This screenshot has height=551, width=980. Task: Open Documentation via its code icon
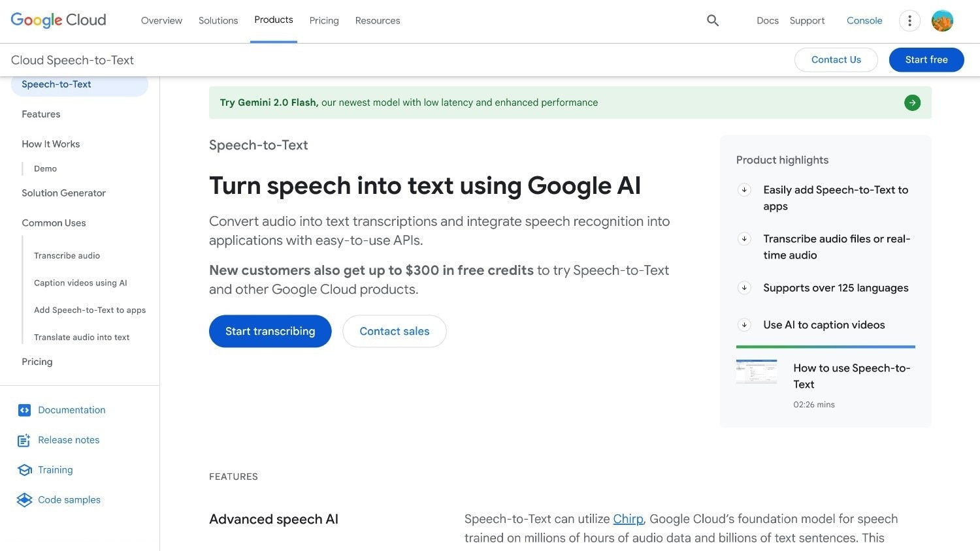[x=24, y=410]
